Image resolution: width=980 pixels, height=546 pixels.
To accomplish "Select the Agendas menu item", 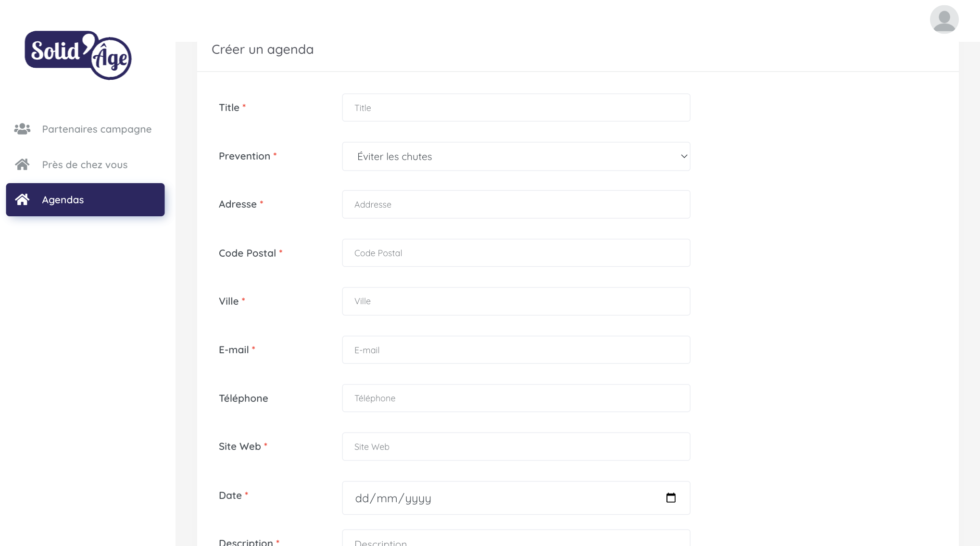I will click(85, 199).
